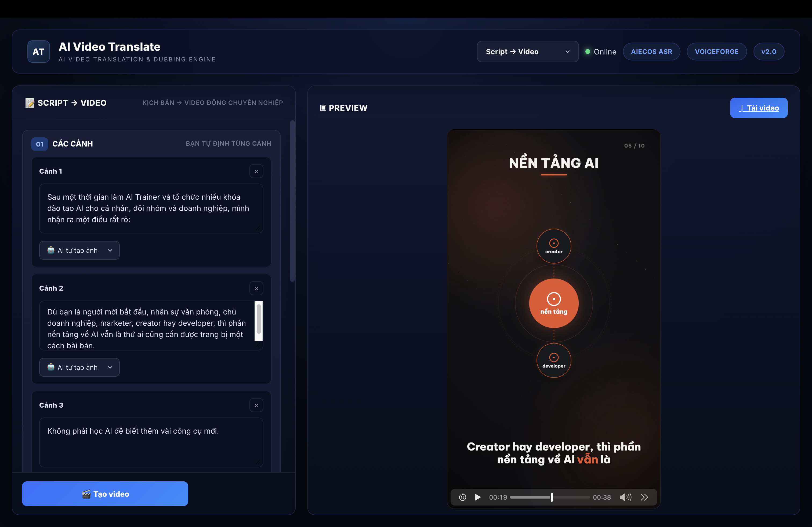Click the 'Cảnh 2' label
The width and height of the screenshot is (812, 527).
point(51,288)
